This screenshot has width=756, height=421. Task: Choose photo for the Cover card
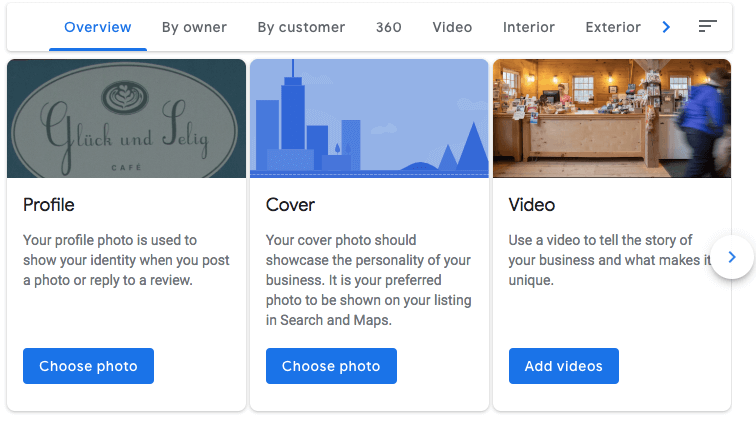331,366
